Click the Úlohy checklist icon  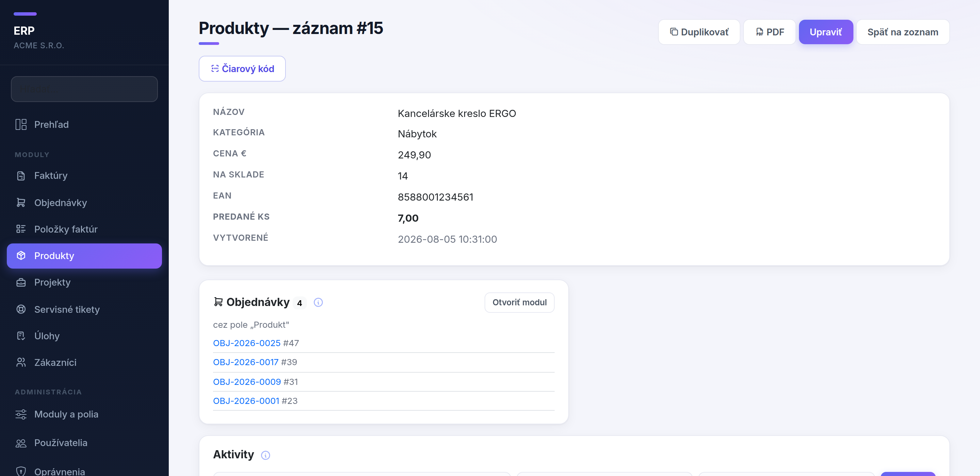[21, 336]
